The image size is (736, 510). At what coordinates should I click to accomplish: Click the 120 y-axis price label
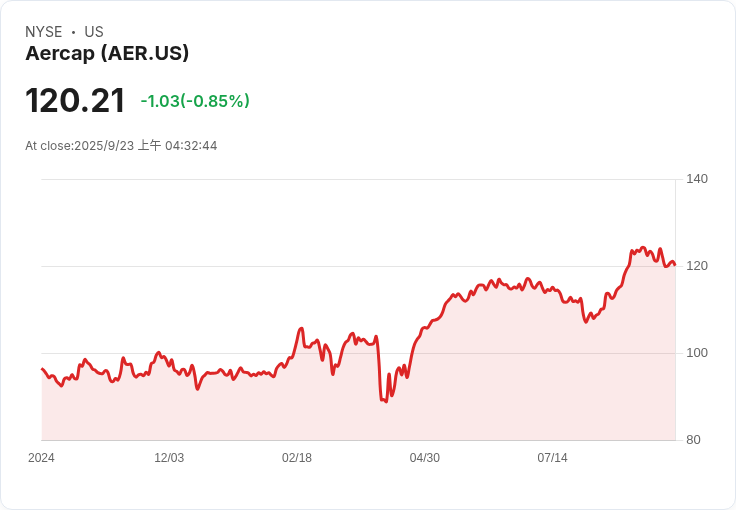696,266
